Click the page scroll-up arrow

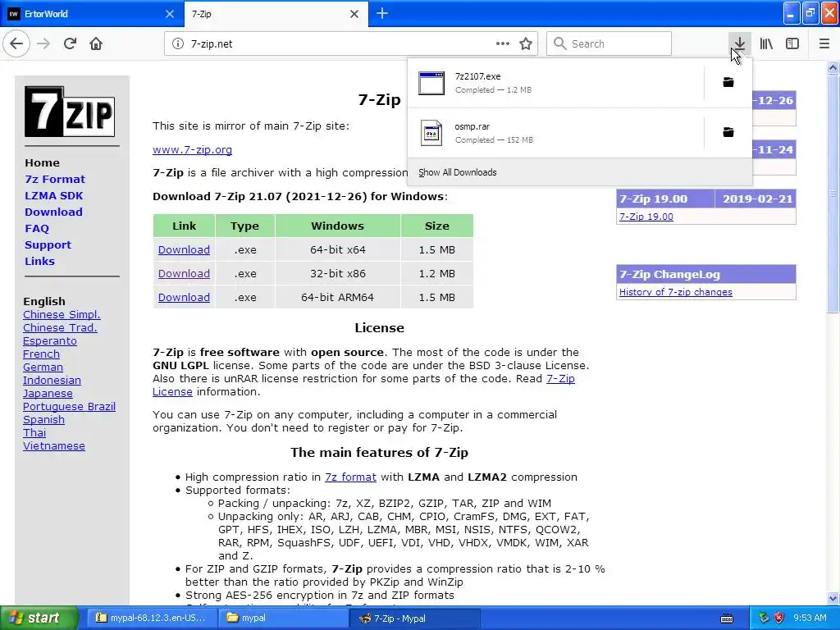pos(833,67)
